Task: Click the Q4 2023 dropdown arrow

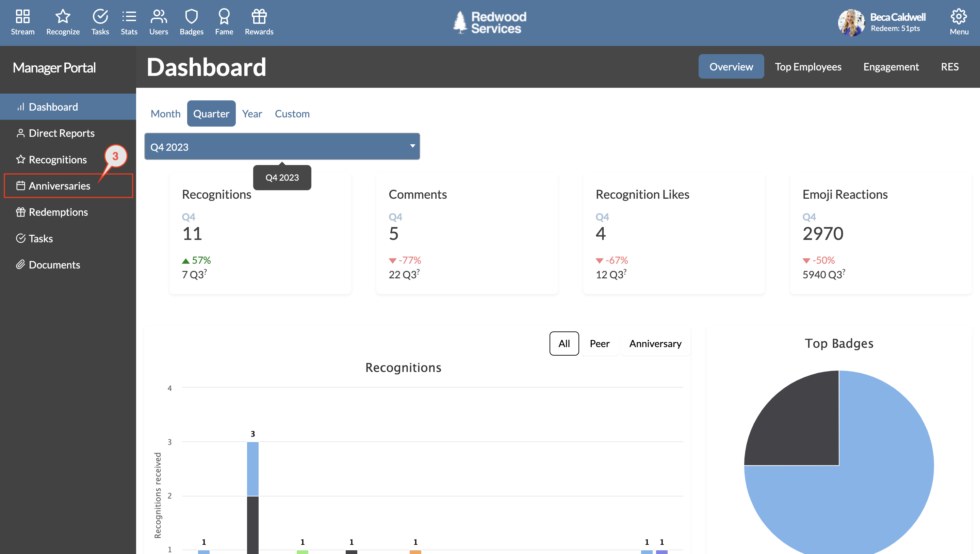Action: click(x=412, y=146)
